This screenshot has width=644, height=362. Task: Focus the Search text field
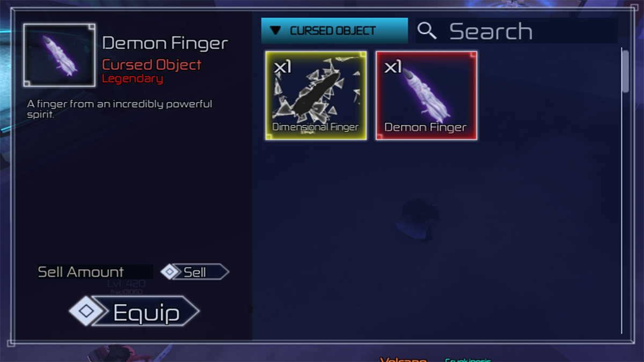point(517,31)
